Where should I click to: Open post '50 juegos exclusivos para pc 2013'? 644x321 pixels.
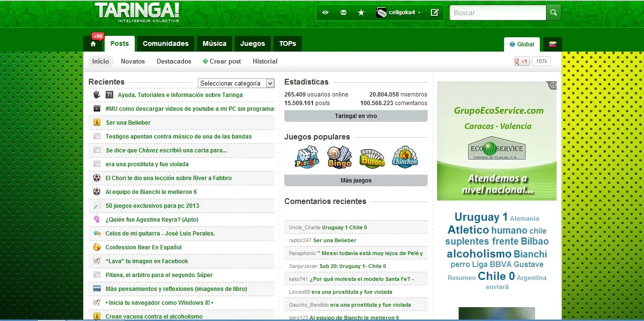(152, 205)
